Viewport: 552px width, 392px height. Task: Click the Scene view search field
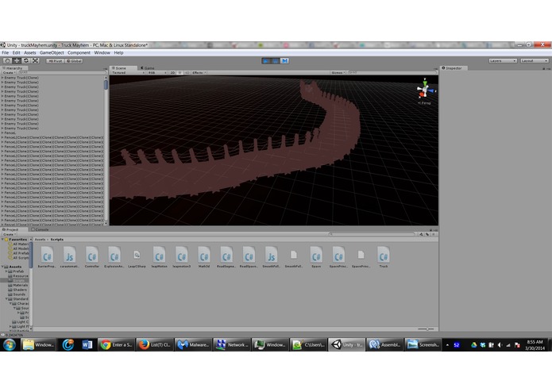click(x=391, y=73)
